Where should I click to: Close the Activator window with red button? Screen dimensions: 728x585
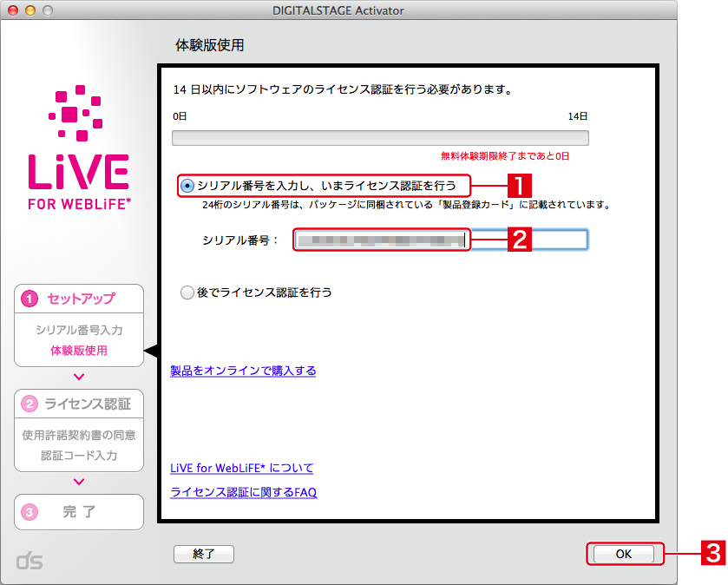click(13, 10)
